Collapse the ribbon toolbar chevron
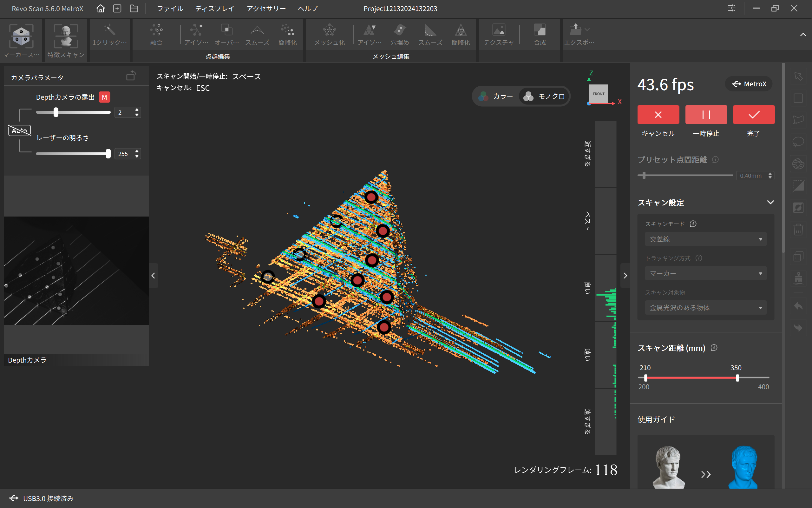The image size is (812, 508). tap(802, 35)
